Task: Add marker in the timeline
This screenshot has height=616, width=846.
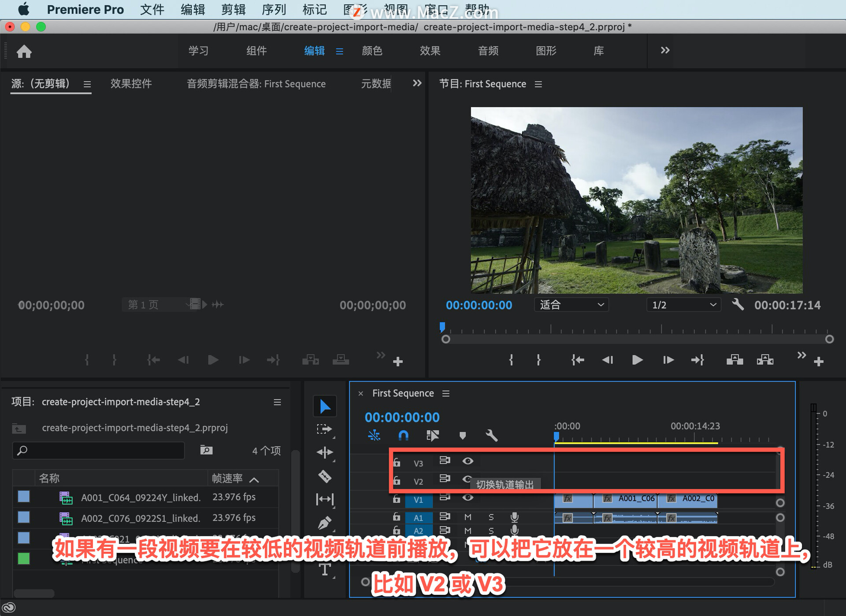Action: click(462, 436)
